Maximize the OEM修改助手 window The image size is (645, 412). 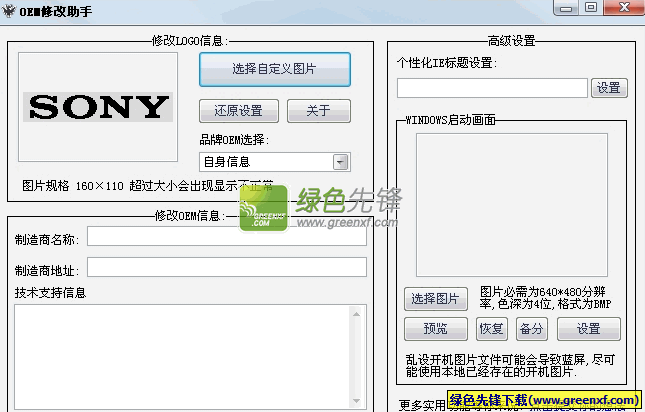591,8
